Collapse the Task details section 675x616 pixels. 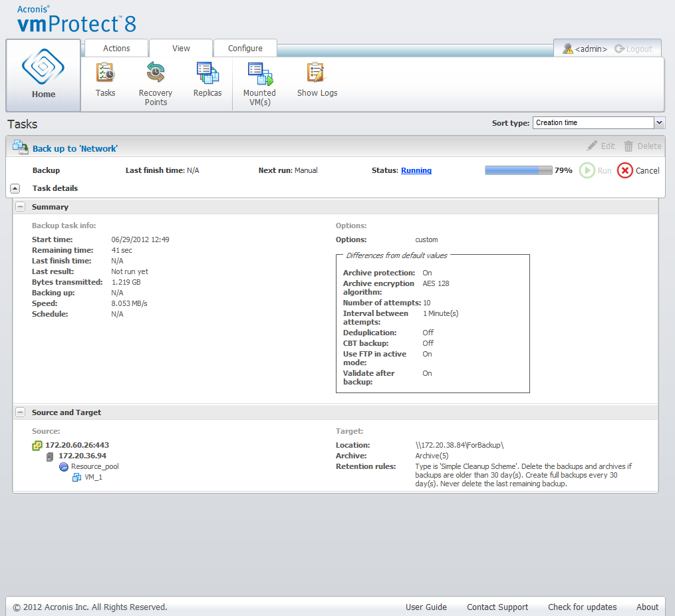pyautogui.click(x=15, y=188)
